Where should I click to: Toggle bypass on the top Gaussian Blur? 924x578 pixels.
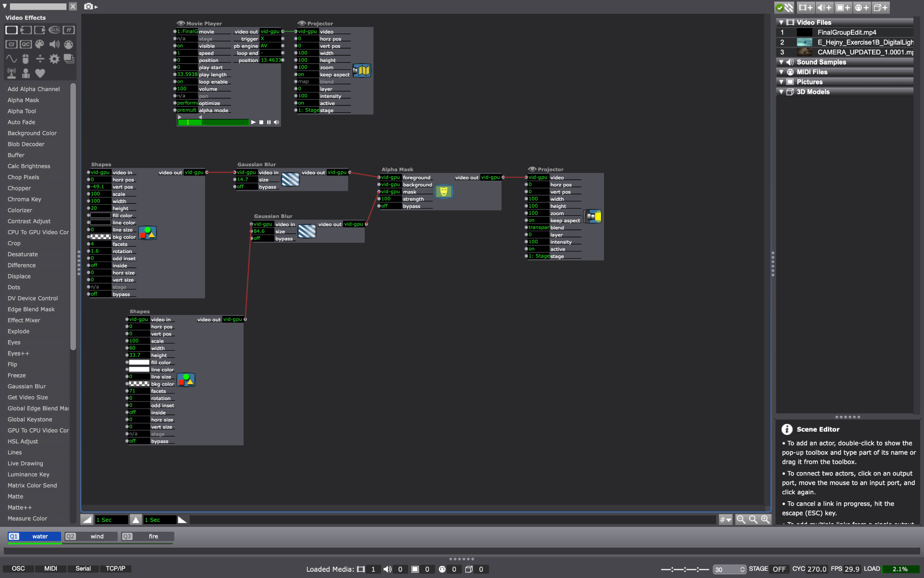click(x=246, y=187)
